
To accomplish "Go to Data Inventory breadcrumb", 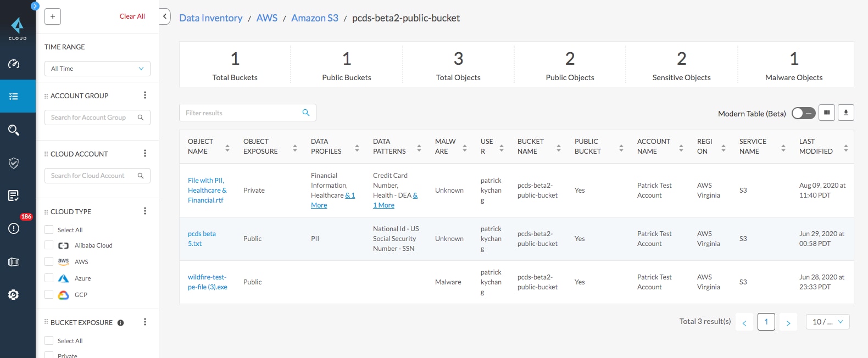I will pos(210,18).
